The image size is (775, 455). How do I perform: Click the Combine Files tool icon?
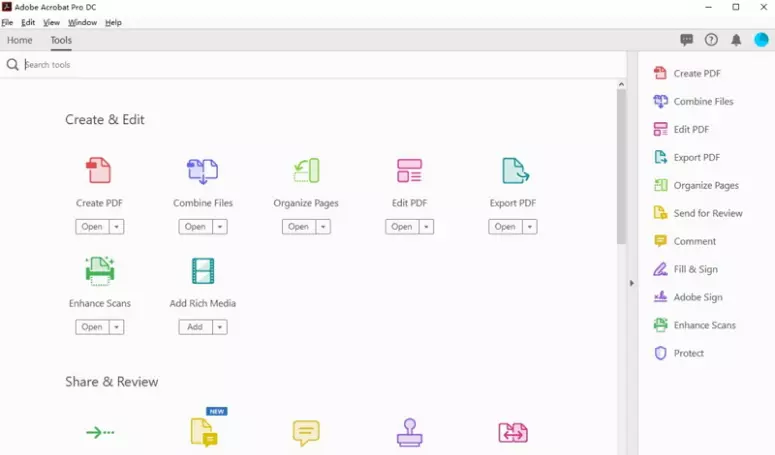(202, 171)
